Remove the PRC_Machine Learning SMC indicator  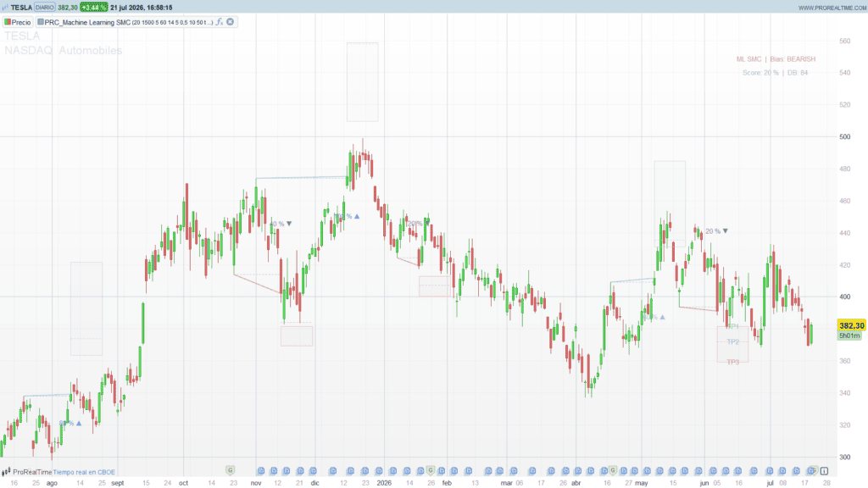pos(231,22)
